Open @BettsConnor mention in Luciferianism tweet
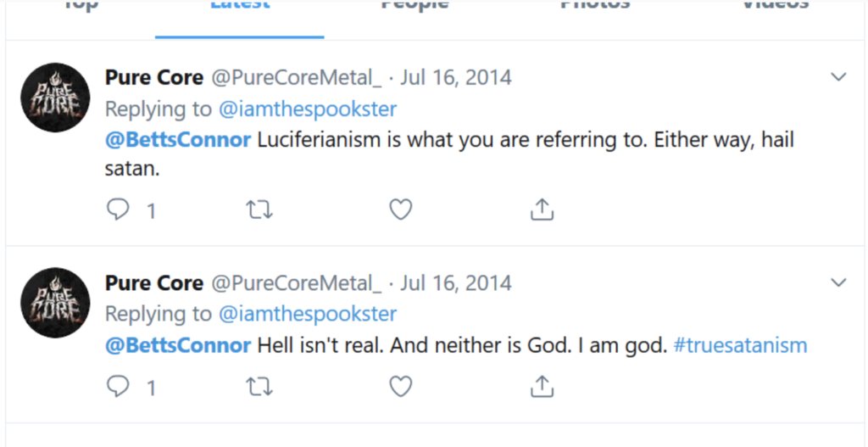Viewport: 868px width, 447px height. 178,140
